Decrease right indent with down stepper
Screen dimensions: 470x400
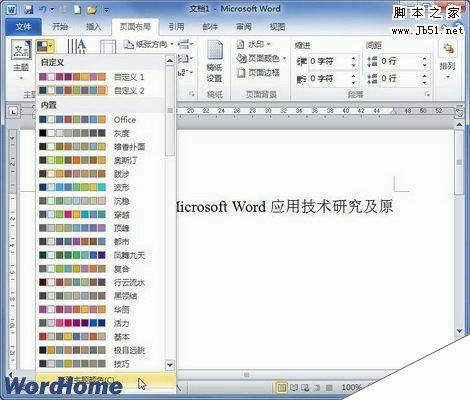[x=353, y=82]
